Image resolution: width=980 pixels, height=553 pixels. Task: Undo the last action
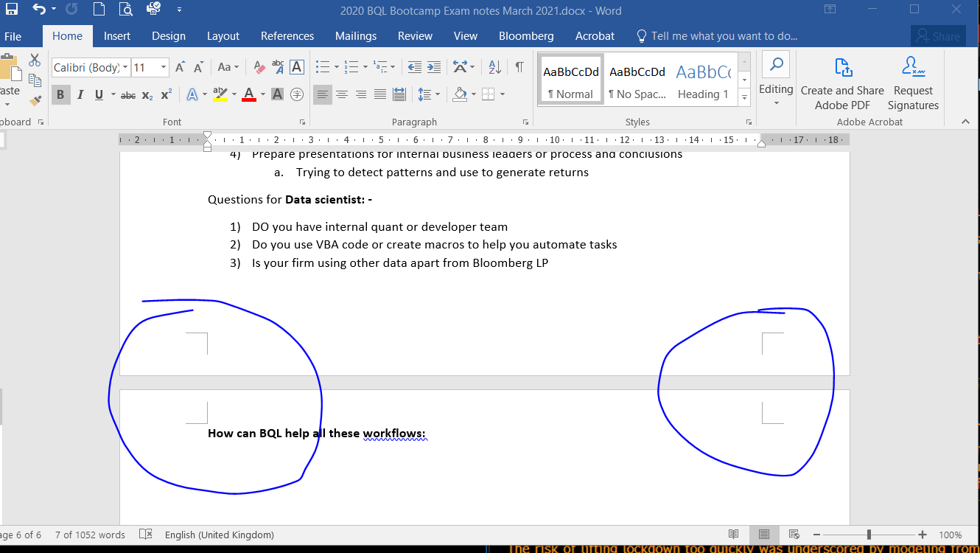(x=39, y=10)
